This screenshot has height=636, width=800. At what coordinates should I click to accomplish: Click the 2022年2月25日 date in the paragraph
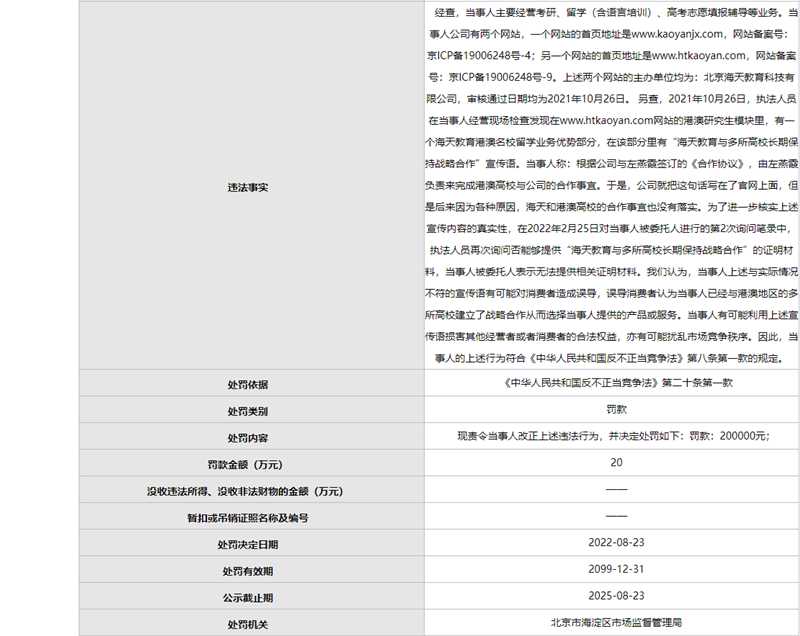(562, 228)
